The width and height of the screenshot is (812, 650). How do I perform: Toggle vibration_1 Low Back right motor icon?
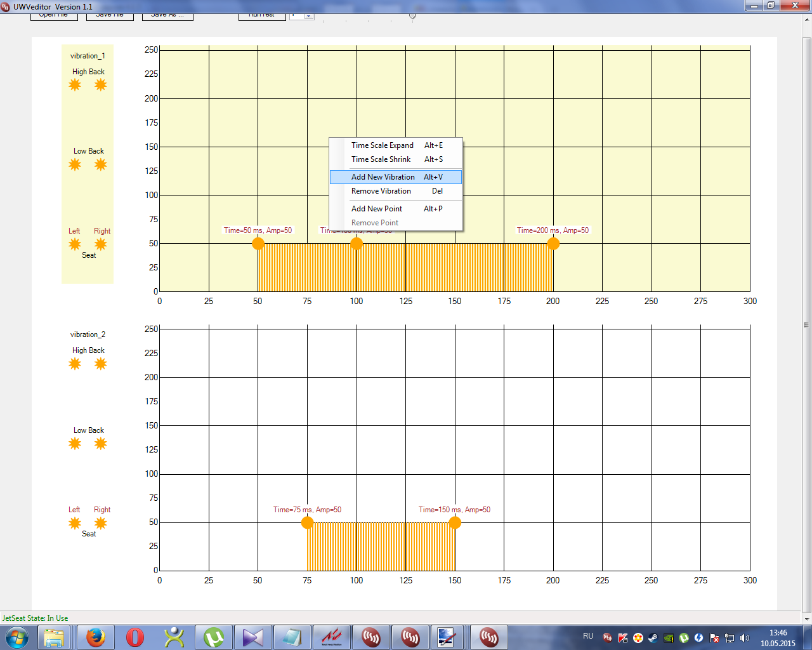point(100,165)
